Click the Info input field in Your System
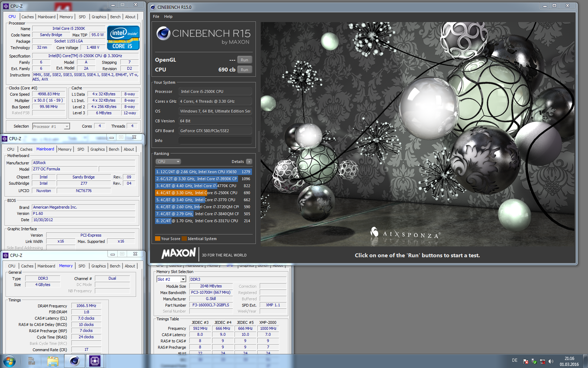This screenshot has width=588, height=368. pyautogui.click(x=215, y=141)
